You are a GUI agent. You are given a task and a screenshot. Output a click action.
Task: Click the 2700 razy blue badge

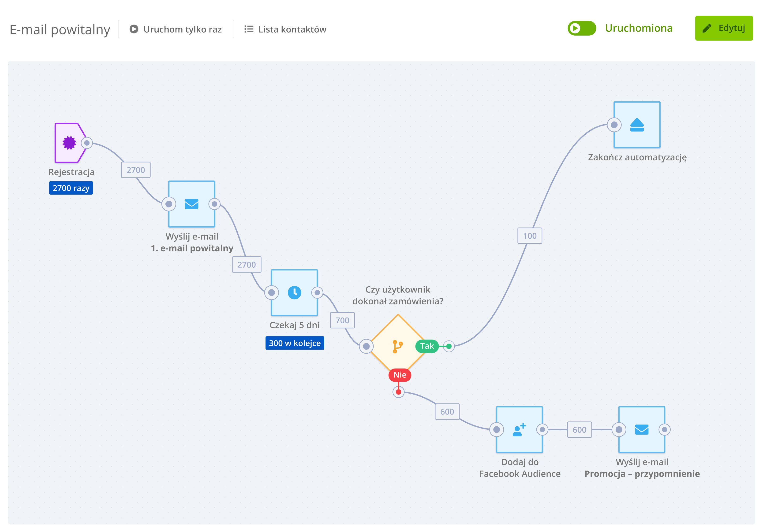pyautogui.click(x=71, y=188)
